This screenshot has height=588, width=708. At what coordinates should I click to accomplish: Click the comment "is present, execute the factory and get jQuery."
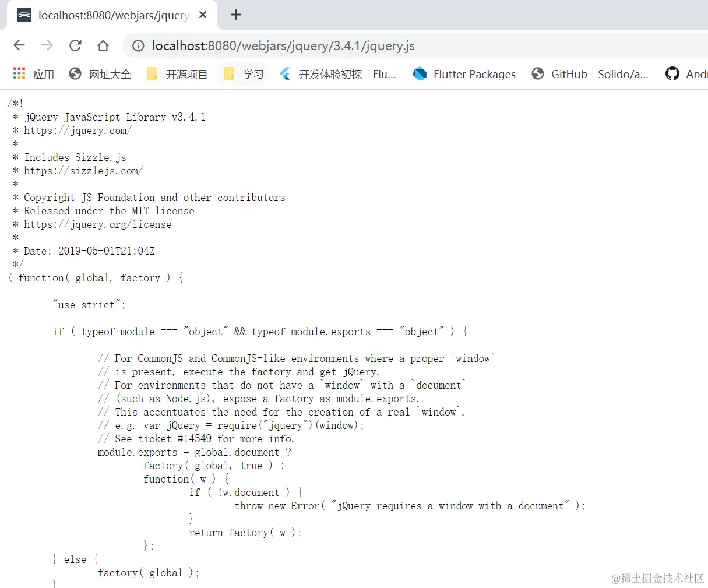point(238,372)
